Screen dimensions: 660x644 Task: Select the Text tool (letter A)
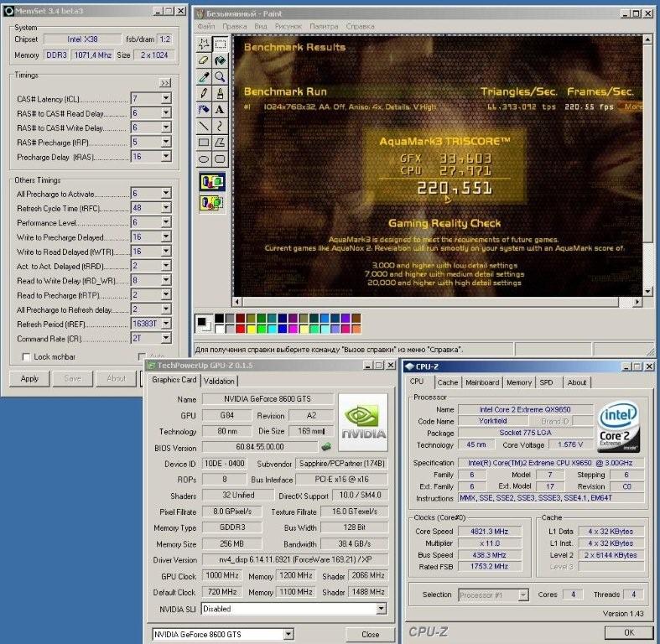(220, 110)
